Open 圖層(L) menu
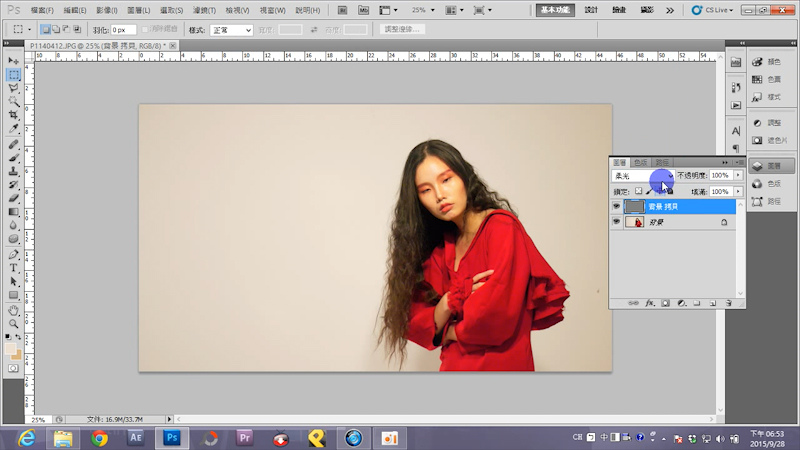The height and width of the screenshot is (450, 800). 138,10
